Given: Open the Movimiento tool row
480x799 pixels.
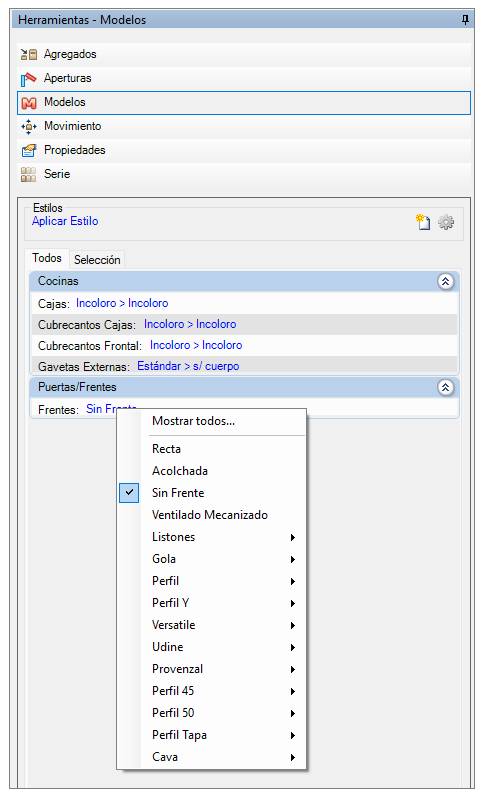Looking at the screenshot, I should (x=244, y=126).
